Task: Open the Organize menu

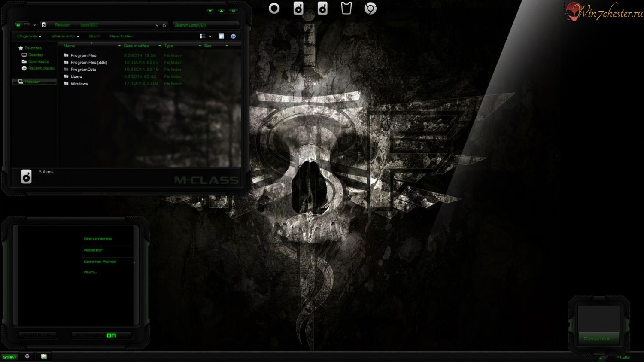Action: [29, 37]
